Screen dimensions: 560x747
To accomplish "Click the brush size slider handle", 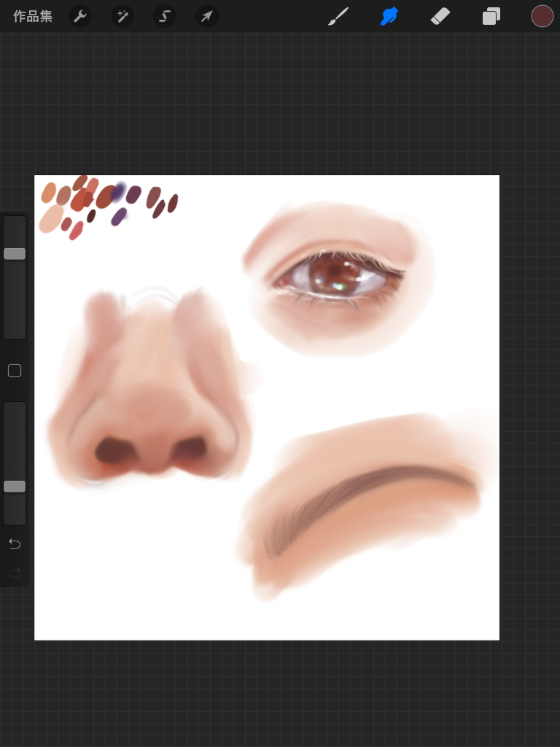I will tap(15, 253).
